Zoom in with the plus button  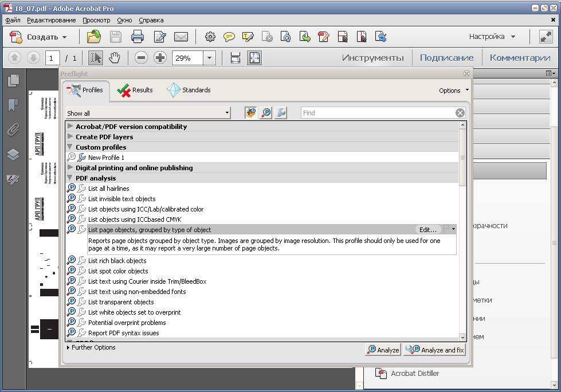(160, 58)
